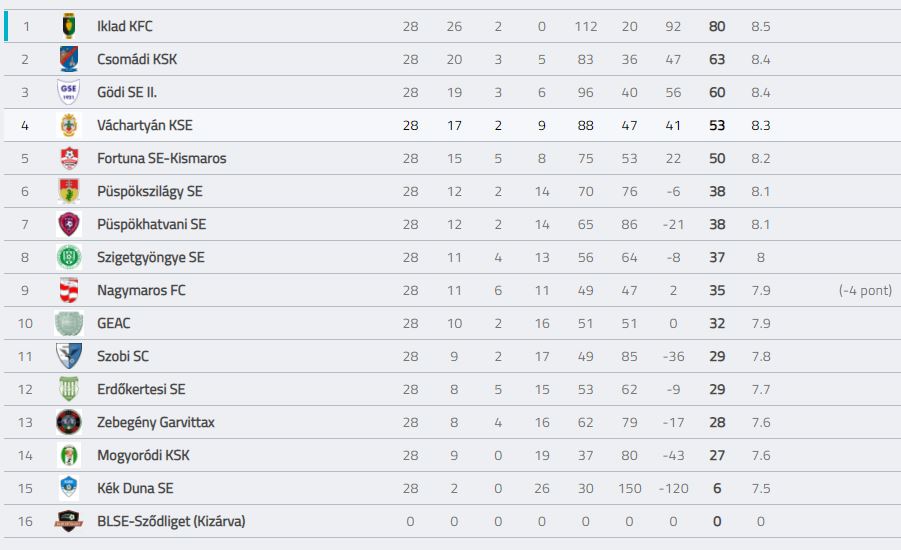Select the highlighted Váchartyán KSE row points 53
Screen dimensions: 901x550
click(717, 125)
